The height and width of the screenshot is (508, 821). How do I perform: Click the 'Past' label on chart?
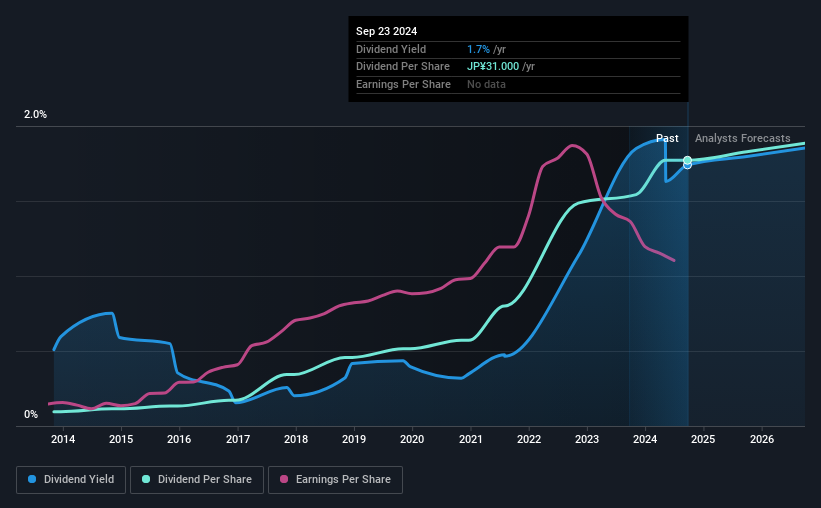point(667,138)
